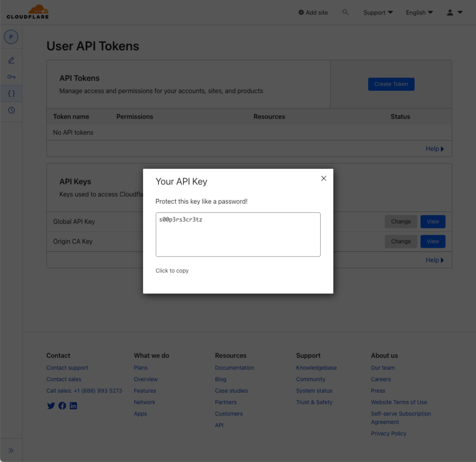The width and height of the screenshot is (476, 462).
Task: Open Cloudflare's Twitter page via bird icon
Action: [x=51, y=405]
